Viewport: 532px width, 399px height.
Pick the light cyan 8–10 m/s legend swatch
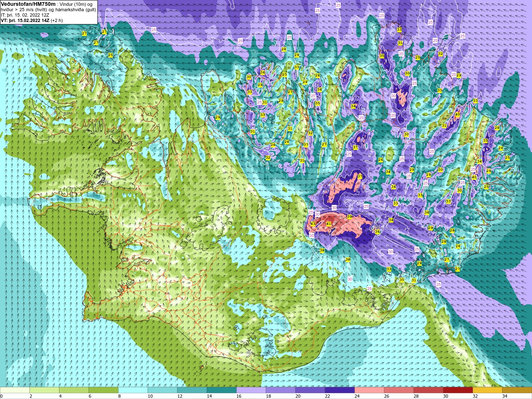[x=133, y=390]
